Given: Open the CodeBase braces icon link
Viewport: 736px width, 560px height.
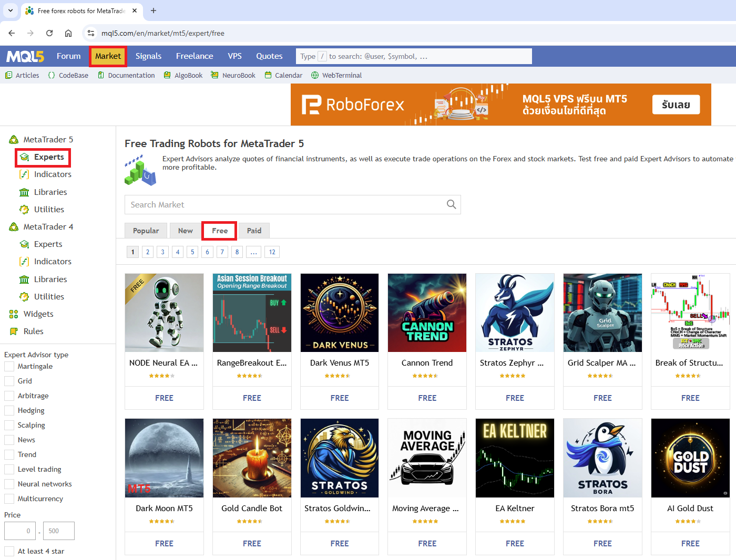Looking at the screenshot, I should (52, 75).
